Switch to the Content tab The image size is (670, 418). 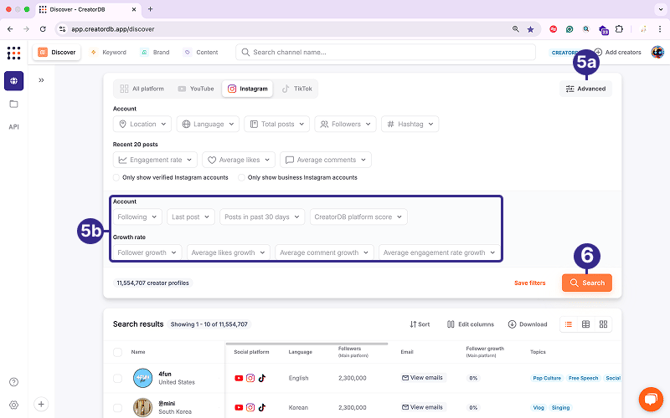click(201, 52)
